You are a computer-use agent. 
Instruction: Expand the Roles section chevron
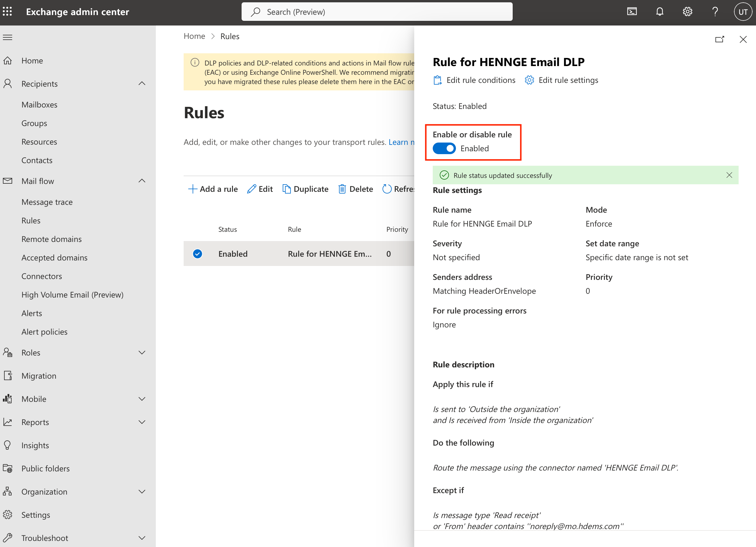tap(142, 352)
